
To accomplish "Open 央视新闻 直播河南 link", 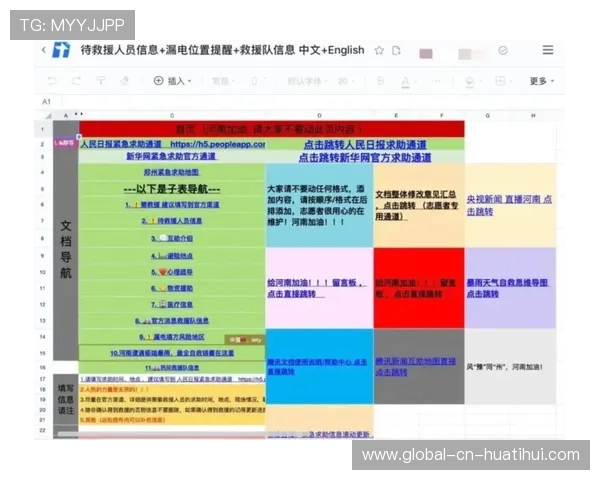I will [509, 206].
